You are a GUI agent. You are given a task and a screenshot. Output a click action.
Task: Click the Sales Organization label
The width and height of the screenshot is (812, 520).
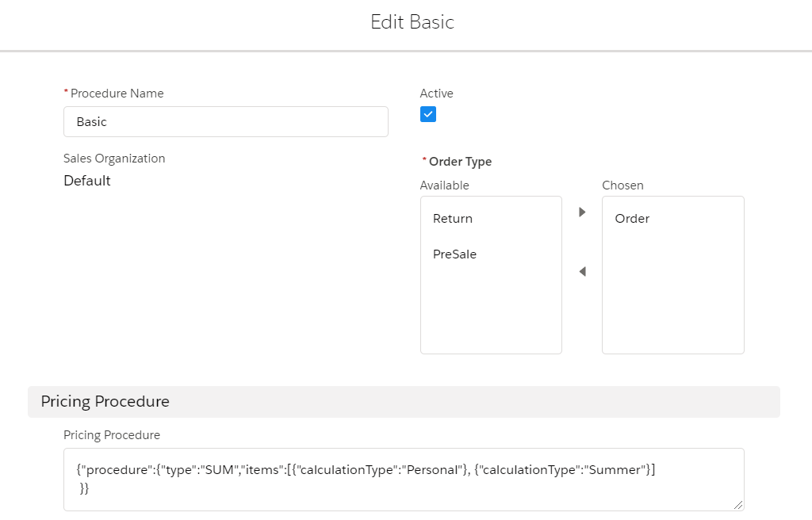pos(114,159)
